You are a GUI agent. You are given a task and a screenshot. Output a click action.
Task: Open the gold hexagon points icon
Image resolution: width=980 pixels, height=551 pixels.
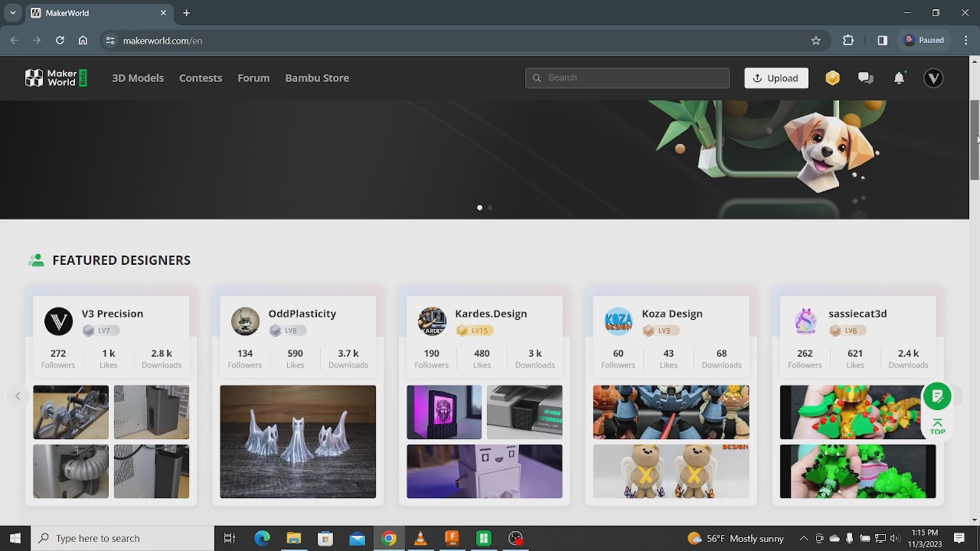click(x=832, y=78)
